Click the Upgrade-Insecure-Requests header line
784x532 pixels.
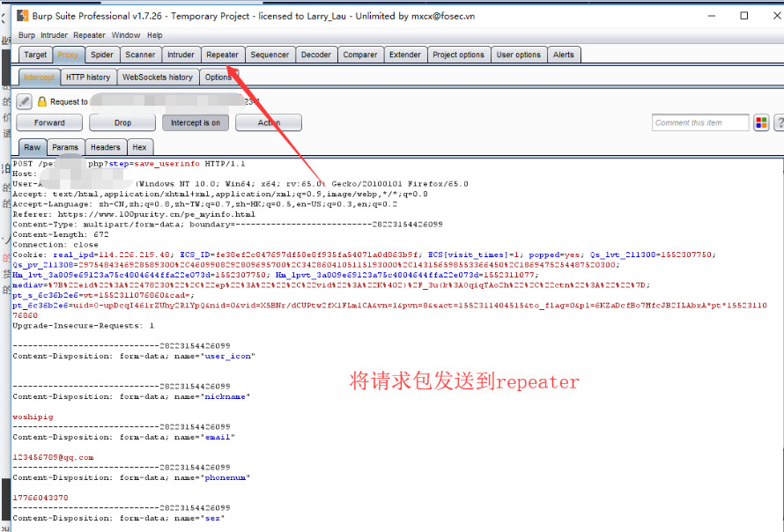coord(84,326)
